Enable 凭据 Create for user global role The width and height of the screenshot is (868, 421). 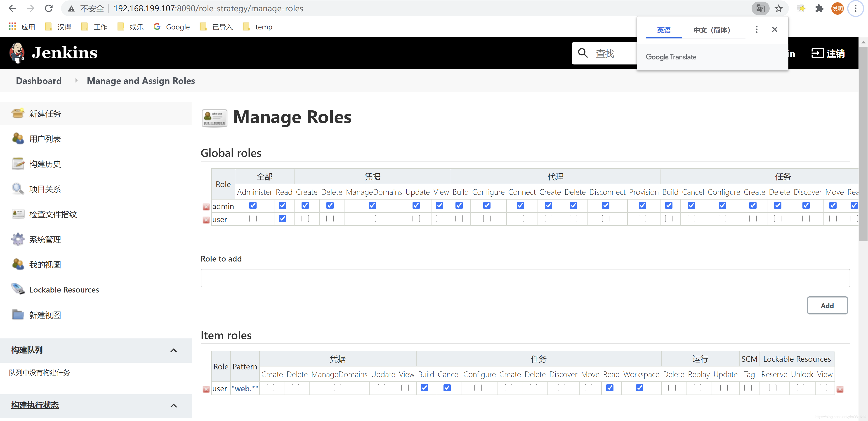[305, 219]
